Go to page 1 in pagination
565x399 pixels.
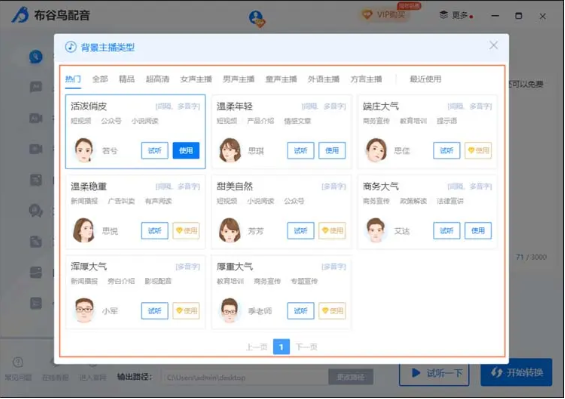pos(281,347)
